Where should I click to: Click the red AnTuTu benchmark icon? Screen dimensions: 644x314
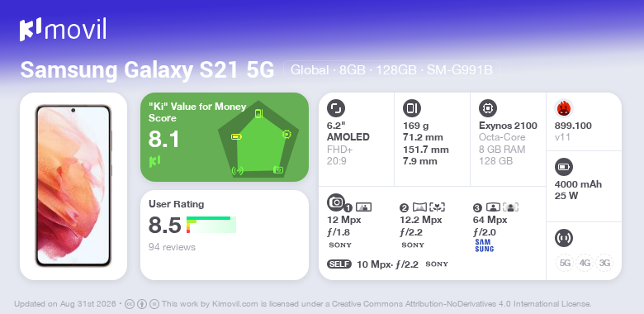(564, 108)
